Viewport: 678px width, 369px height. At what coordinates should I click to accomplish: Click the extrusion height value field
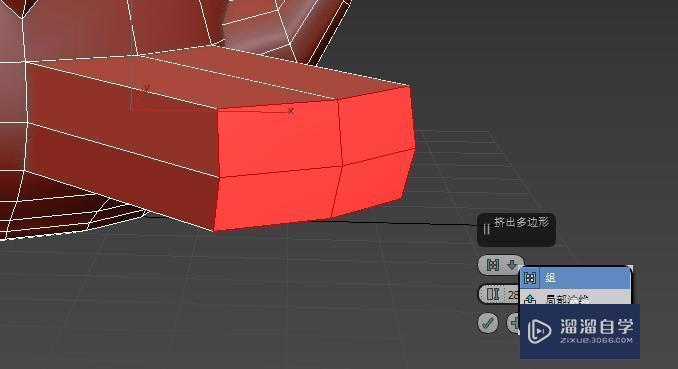(x=513, y=295)
